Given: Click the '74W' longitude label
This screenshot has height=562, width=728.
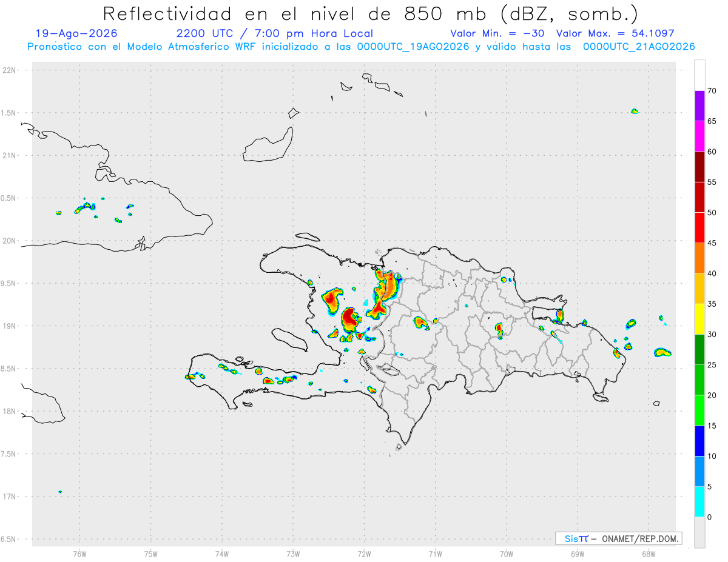Looking at the screenshot, I should (x=221, y=554).
